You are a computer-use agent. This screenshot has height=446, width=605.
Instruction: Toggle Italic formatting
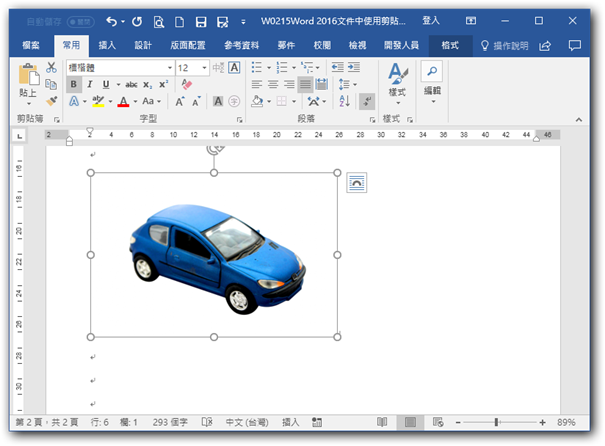90,84
